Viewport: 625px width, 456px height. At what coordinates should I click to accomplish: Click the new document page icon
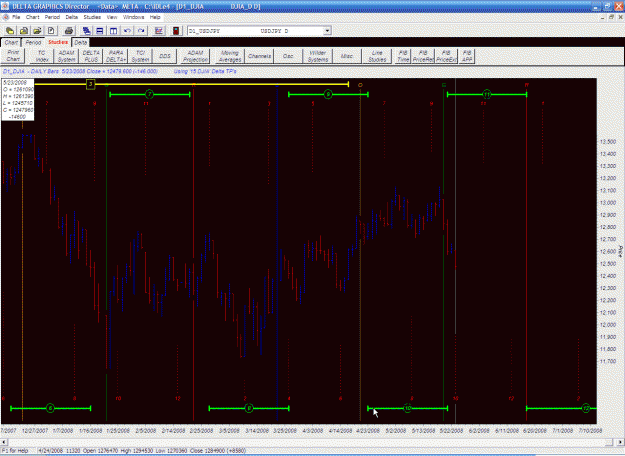click(51, 31)
